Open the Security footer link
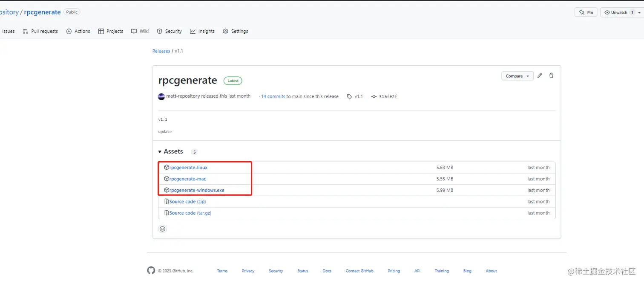Screen dimensions: 644x284 [276, 271]
